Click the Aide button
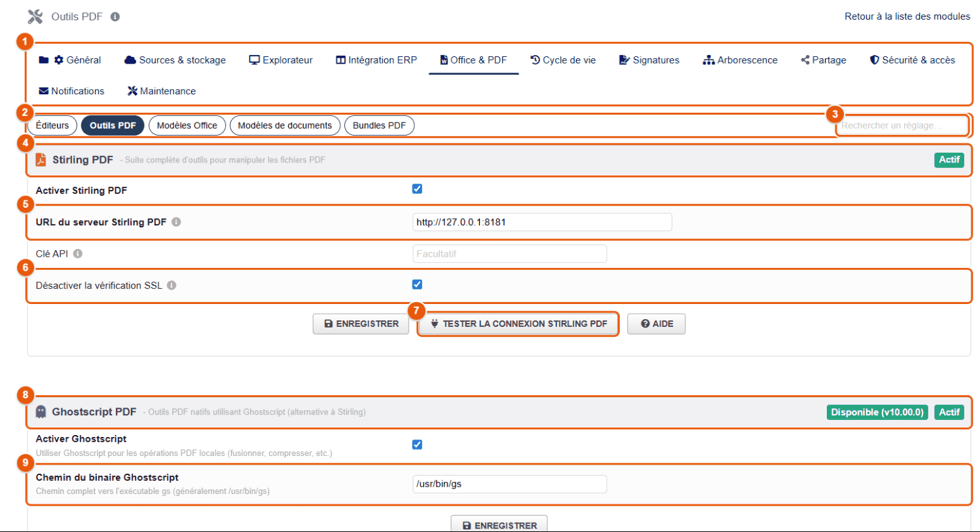The image size is (980, 532). 656,324
